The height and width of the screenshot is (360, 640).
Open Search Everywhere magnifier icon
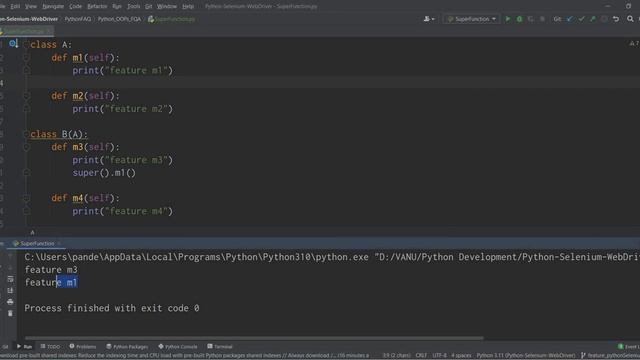click(x=630, y=19)
